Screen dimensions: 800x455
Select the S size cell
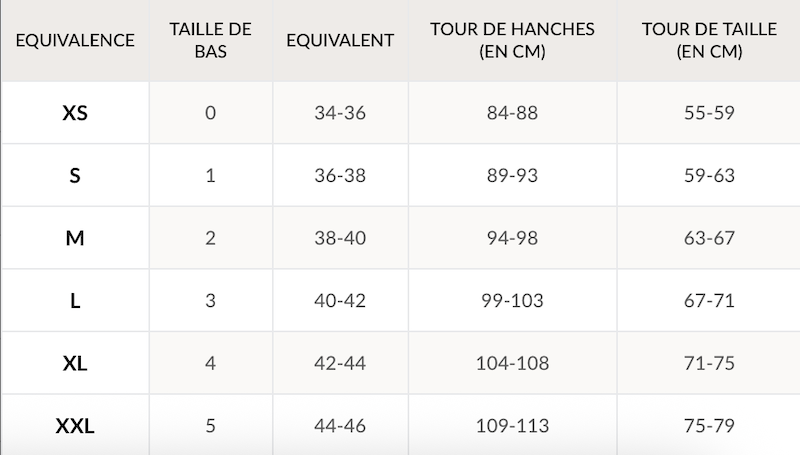tap(75, 176)
